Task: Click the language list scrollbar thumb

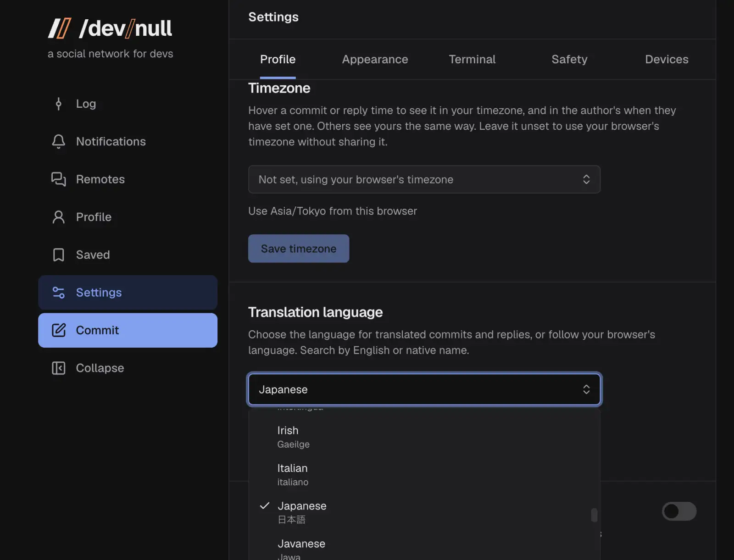Action: tap(594, 515)
